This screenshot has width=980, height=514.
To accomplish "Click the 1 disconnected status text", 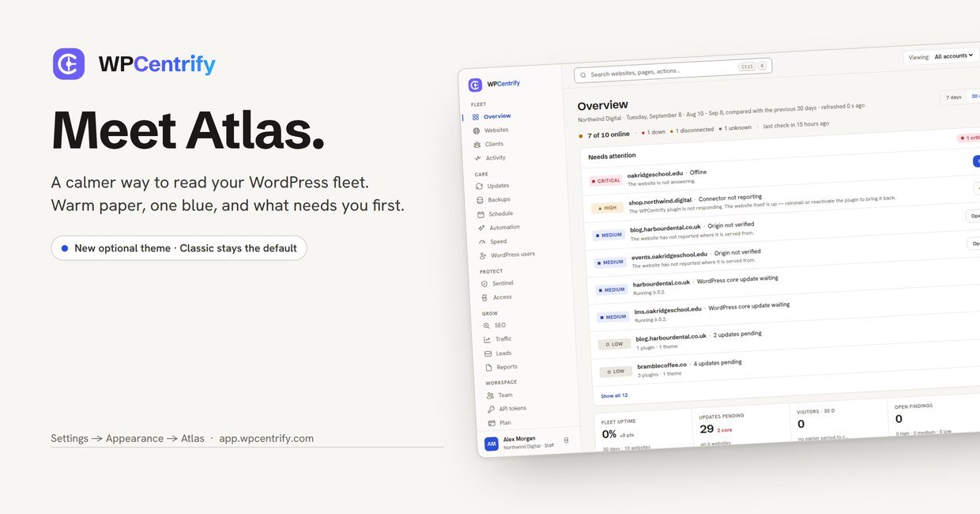I will [692, 130].
